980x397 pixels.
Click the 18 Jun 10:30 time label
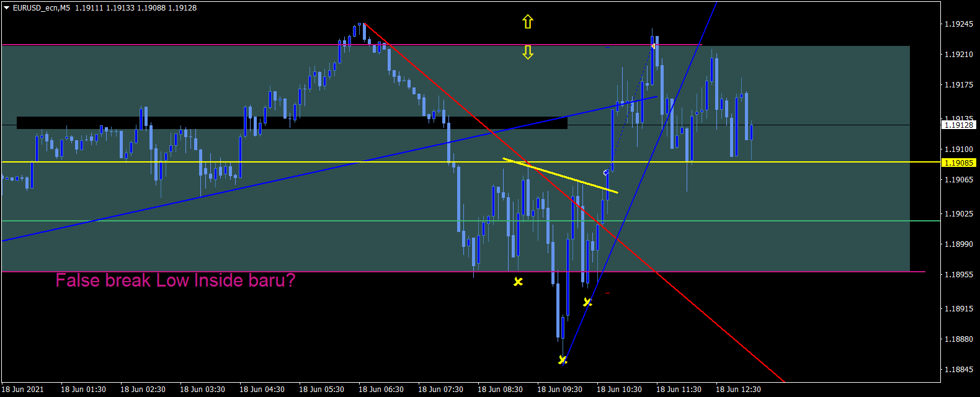pos(619,390)
